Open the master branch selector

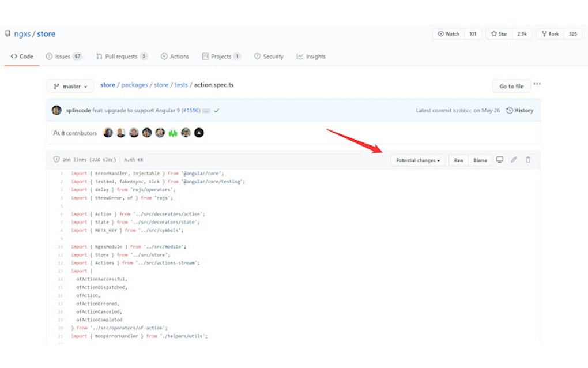[x=69, y=85]
